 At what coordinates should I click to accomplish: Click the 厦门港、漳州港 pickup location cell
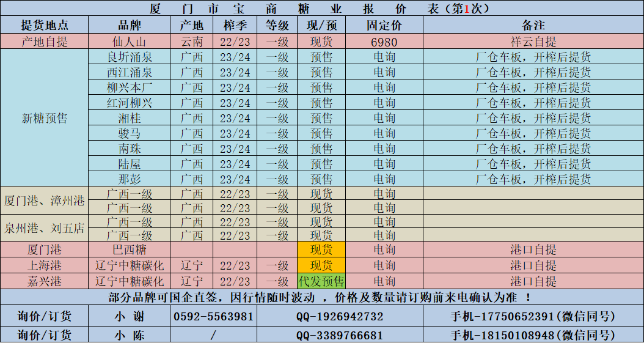pyautogui.click(x=45, y=201)
